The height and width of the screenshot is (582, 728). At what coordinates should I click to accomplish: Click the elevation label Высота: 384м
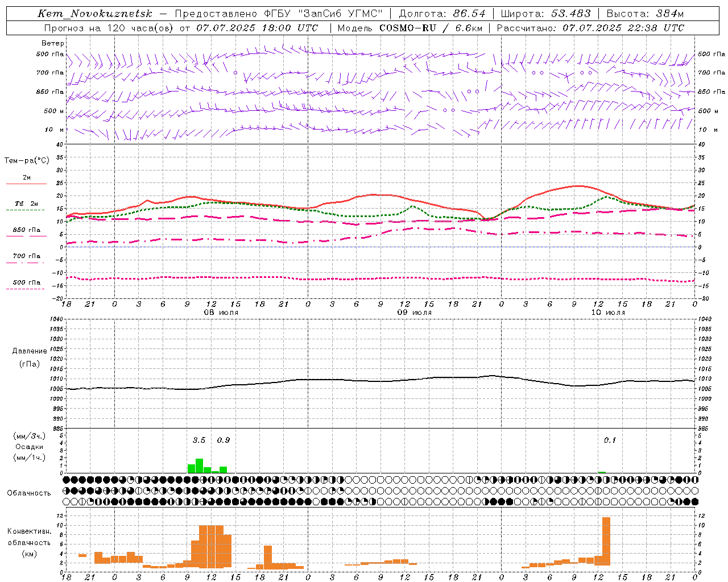(645, 14)
